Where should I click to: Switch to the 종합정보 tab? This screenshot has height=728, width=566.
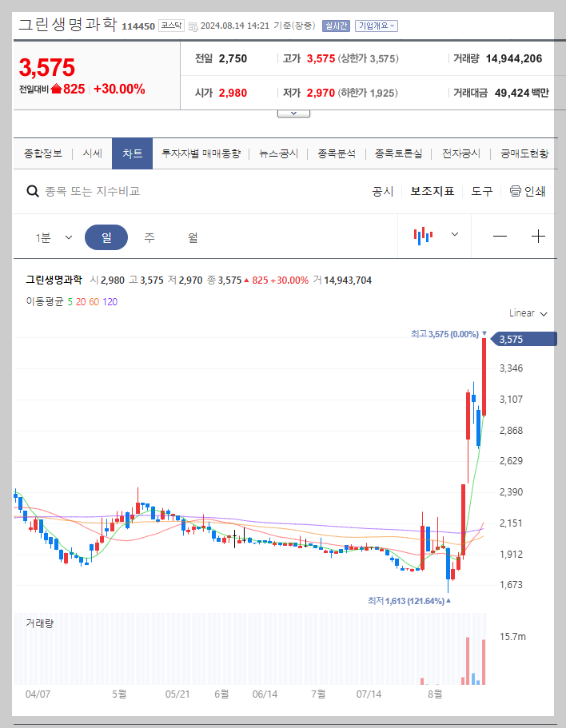42,152
